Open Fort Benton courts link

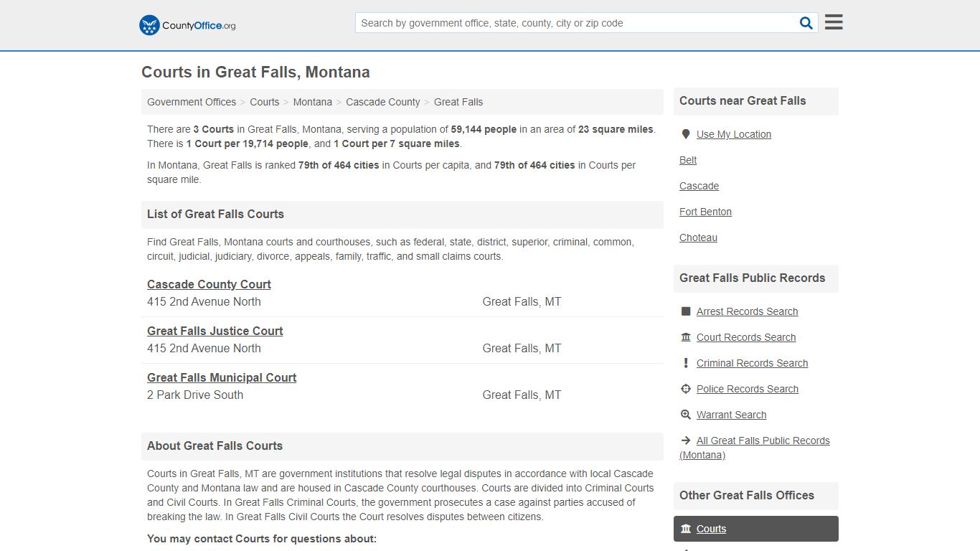pyautogui.click(x=705, y=212)
